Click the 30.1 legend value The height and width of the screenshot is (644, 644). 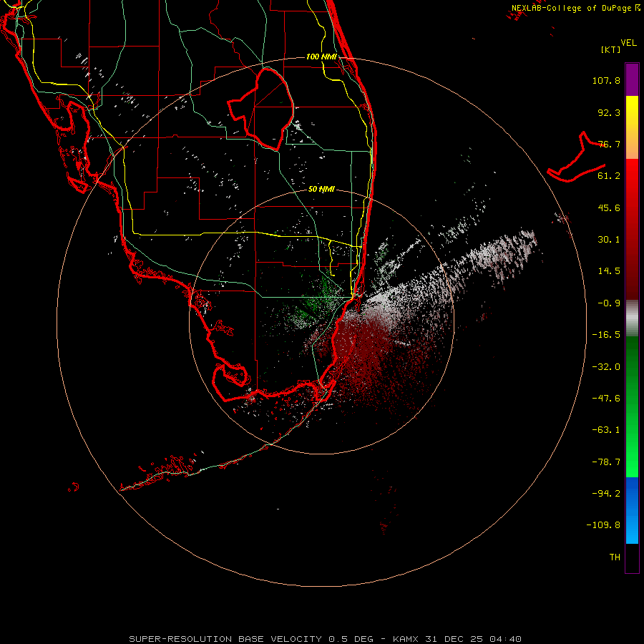coord(609,240)
